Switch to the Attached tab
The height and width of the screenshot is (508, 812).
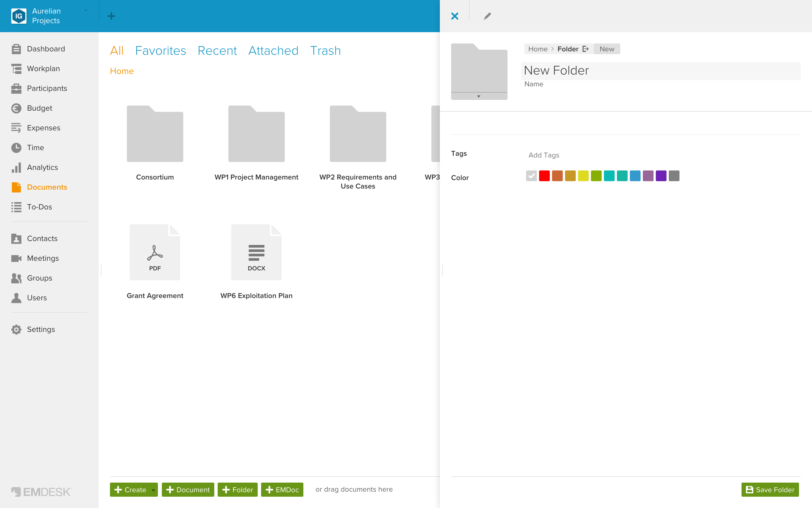[273, 51]
